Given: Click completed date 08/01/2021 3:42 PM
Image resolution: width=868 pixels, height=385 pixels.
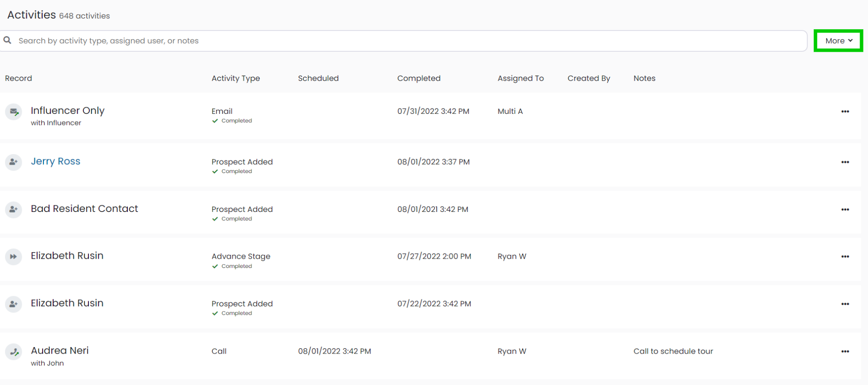Looking at the screenshot, I should [x=433, y=209].
